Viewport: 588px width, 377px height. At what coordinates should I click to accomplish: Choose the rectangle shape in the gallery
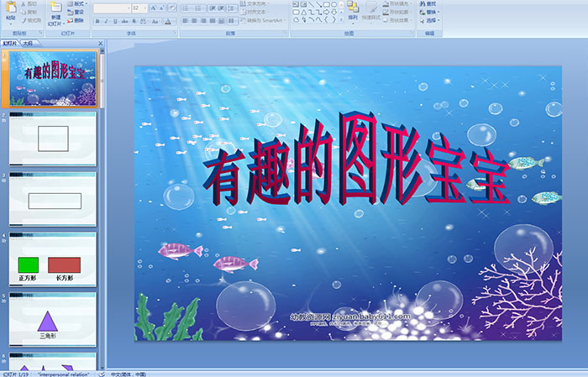click(x=327, y=4)
